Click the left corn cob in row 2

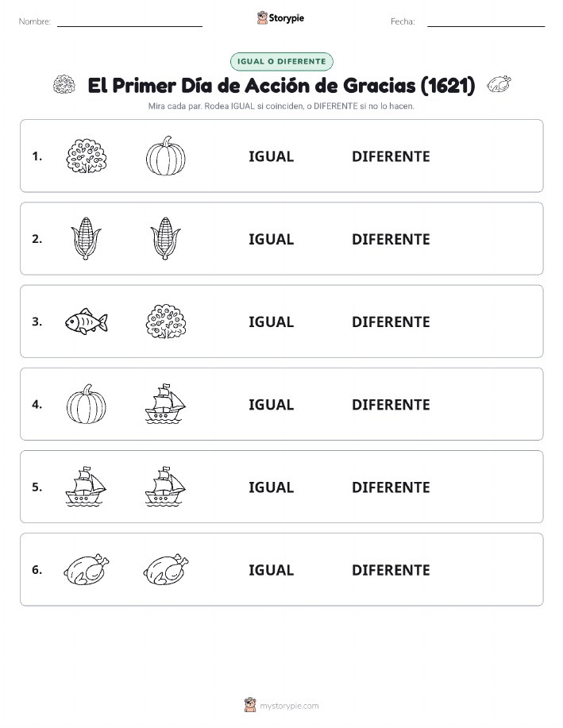[86, 239]
